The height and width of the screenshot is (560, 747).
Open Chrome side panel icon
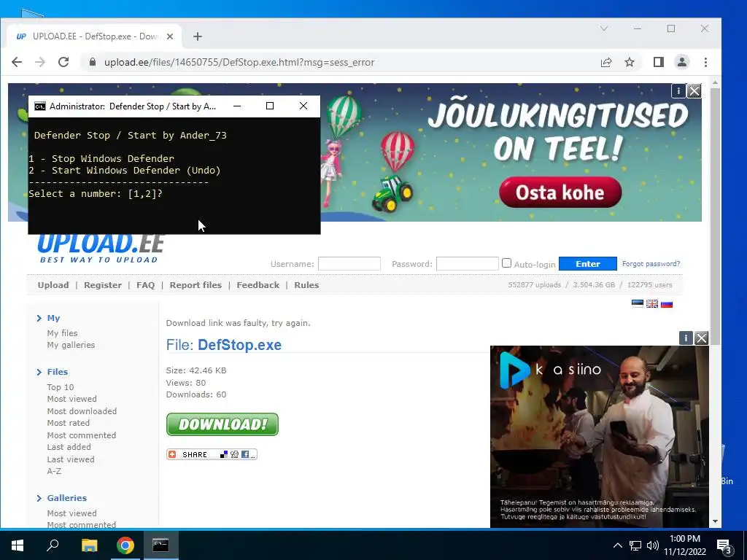[659, 63]
